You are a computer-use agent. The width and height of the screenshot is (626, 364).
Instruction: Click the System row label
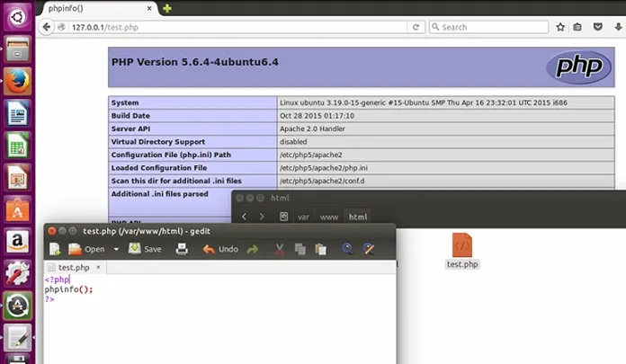pos(125,102)
